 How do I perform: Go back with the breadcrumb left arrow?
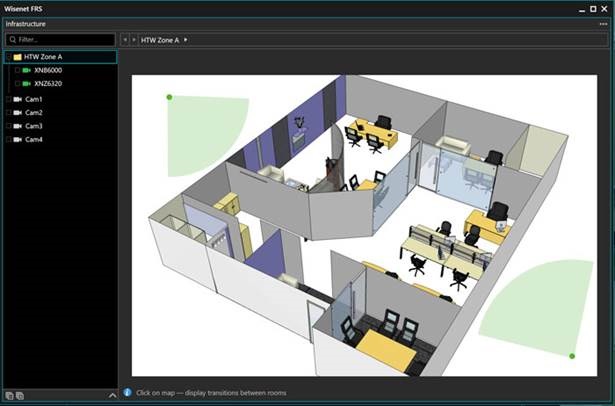click(124, 40)
